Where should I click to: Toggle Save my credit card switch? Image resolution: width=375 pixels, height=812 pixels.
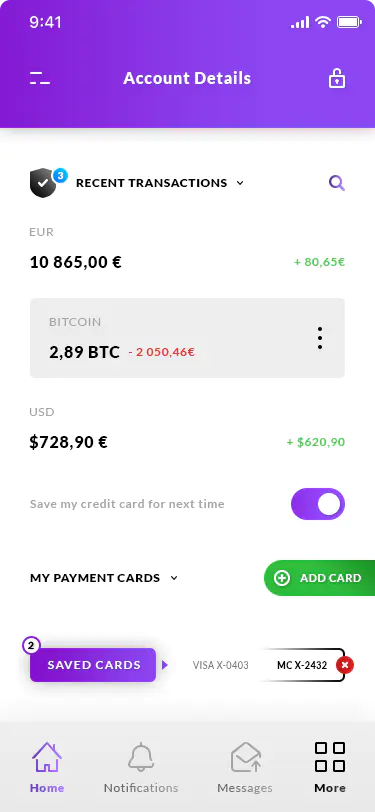(318, 504)
